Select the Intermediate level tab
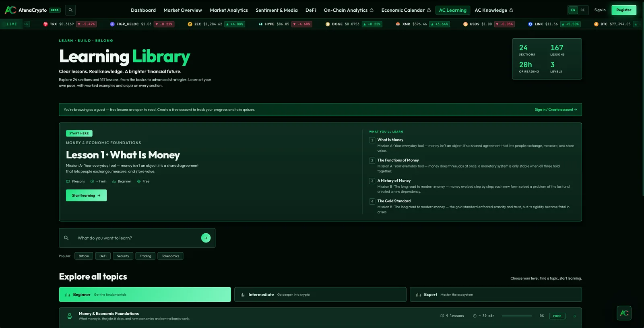644x328 pixels. 320,295
